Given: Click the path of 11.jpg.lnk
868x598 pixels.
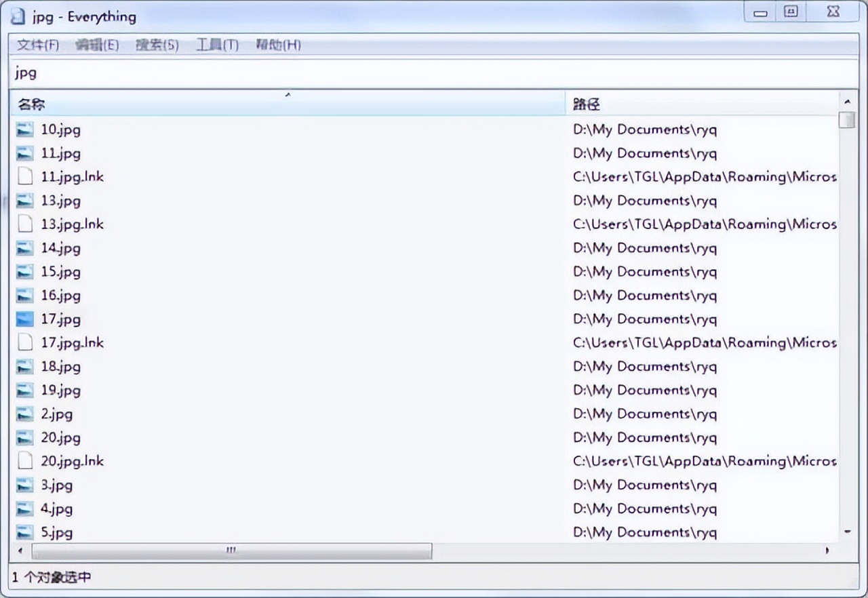Looking at the screenshot, I should 705,177.
